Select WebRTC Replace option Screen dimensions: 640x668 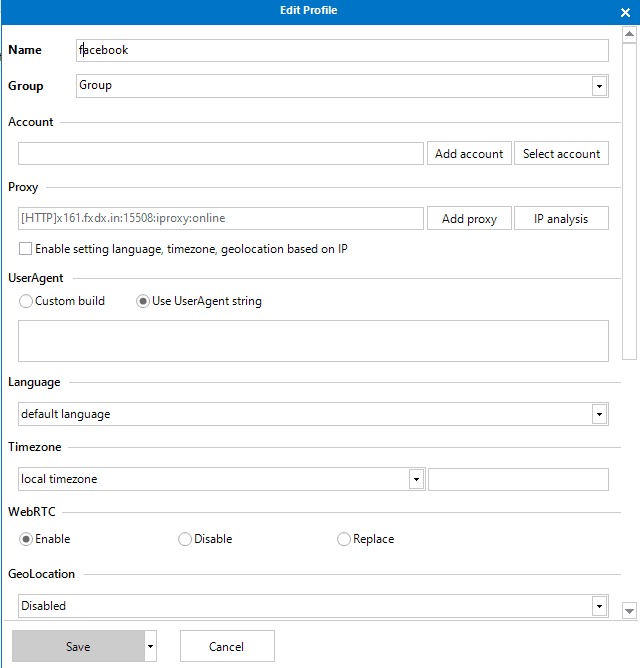pyautogui.click(x=345, y=539)
